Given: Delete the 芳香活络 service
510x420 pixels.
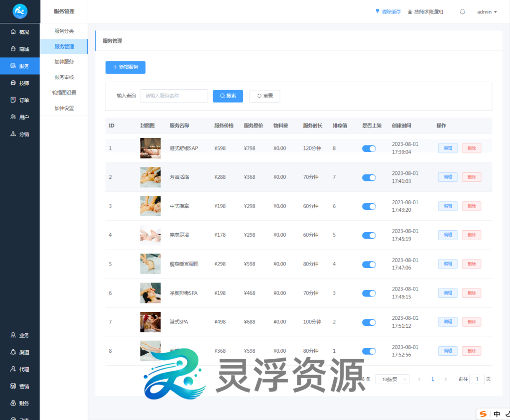Looking at the screenshot, I should [471, 177].
